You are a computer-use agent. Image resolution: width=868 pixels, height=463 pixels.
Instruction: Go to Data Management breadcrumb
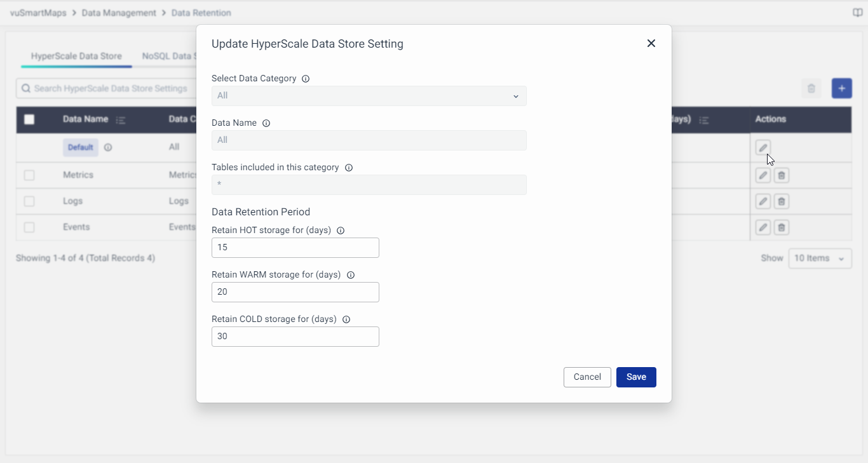pyautogui.click(x=119, y=13)
